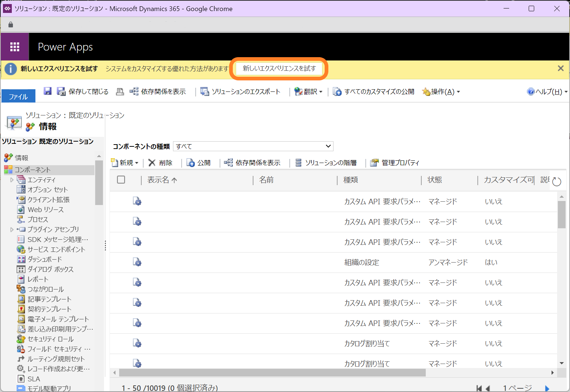Image resolution: width=570 pixels, height=392 pixels.
Task: Click the previous-page arrow in pager
Action: pos(488,388)
